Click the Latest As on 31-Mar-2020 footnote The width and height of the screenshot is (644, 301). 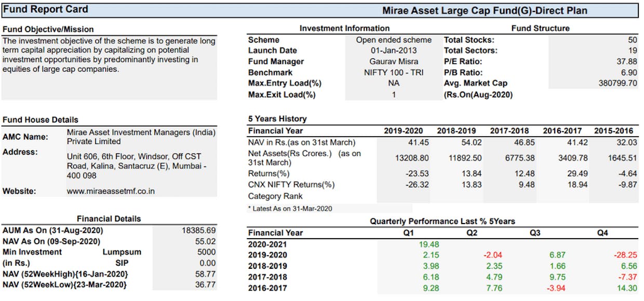(x=290, y=208)
